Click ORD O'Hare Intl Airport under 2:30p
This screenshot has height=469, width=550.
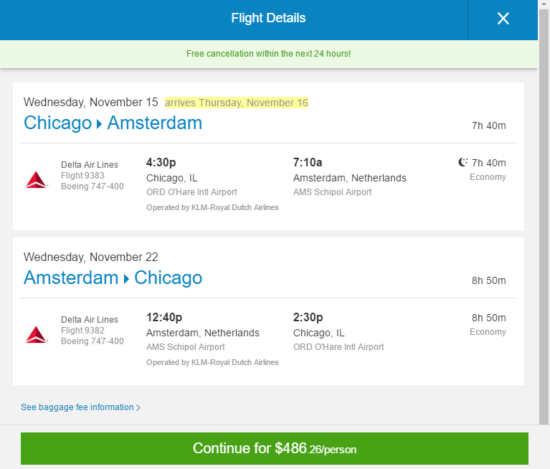[338, 347]
